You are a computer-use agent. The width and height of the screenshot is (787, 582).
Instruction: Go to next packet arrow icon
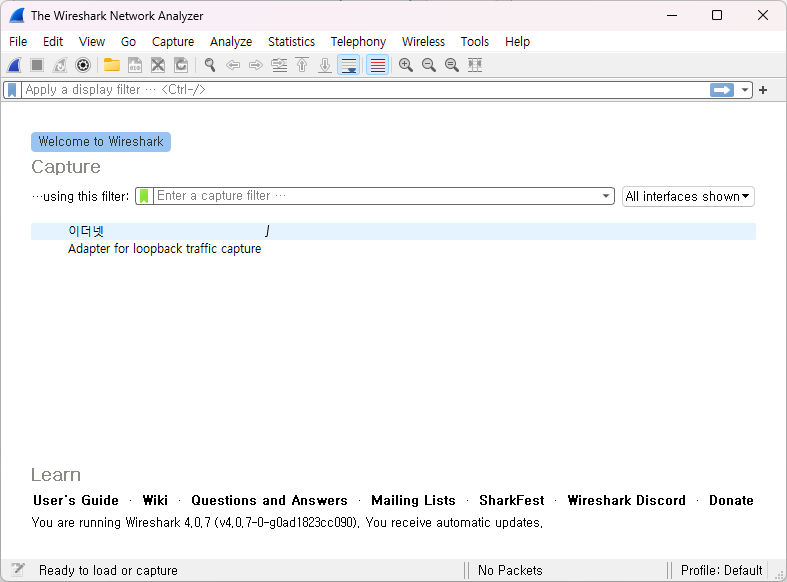point(256,65)
